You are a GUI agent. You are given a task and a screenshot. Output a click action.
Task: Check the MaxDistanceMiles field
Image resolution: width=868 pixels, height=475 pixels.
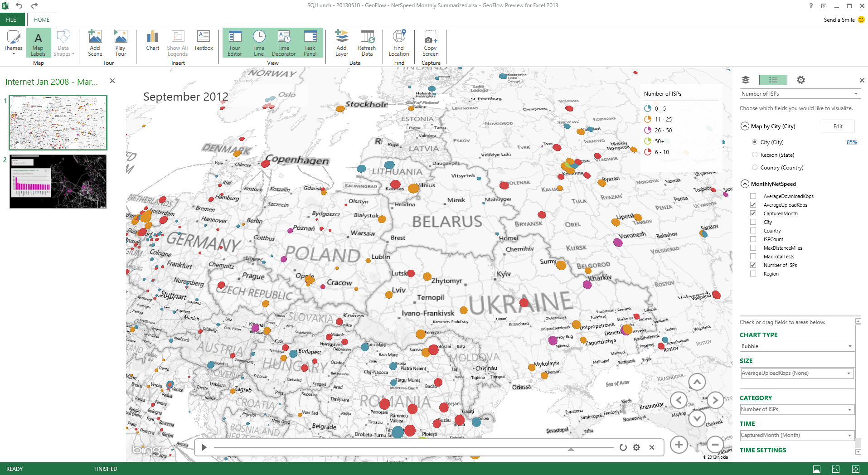(x=753, y=248)
